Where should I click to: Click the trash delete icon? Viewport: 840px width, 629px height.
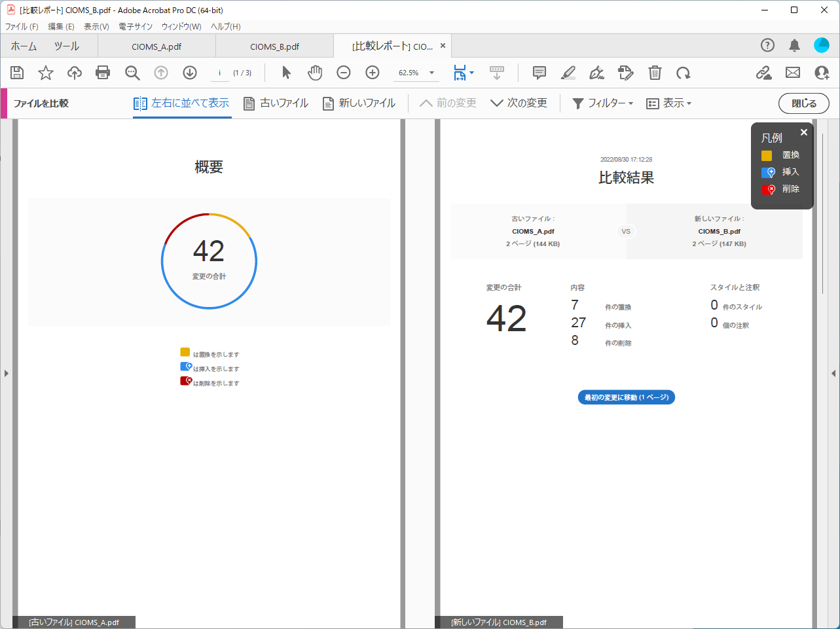[x=655, y=73]
